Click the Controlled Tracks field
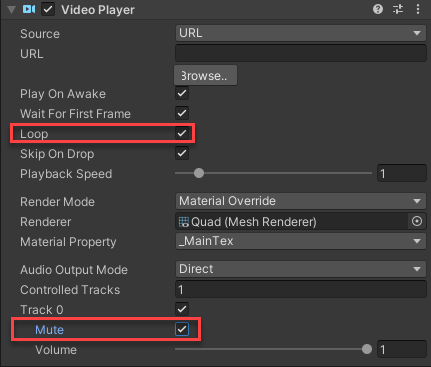Viewport: 431px width, 367px height. pyautogui.click(x=301, y=289)
